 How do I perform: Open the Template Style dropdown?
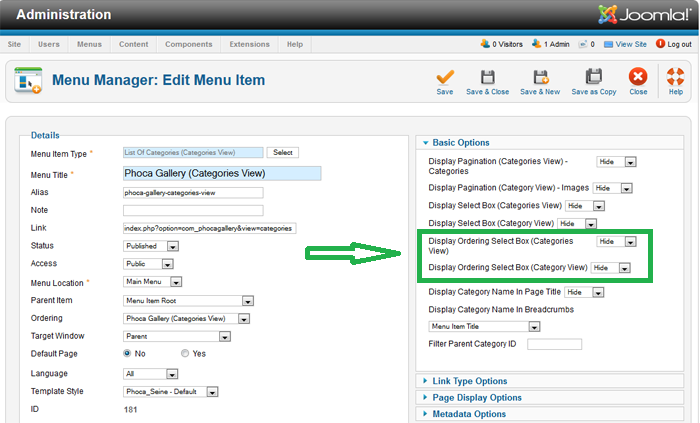pyautogui.click(x=170, y=391)
